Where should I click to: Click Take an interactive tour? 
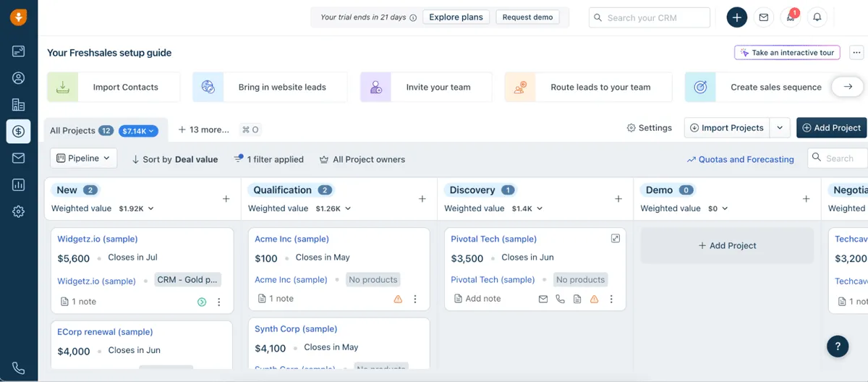pos(787,53)
